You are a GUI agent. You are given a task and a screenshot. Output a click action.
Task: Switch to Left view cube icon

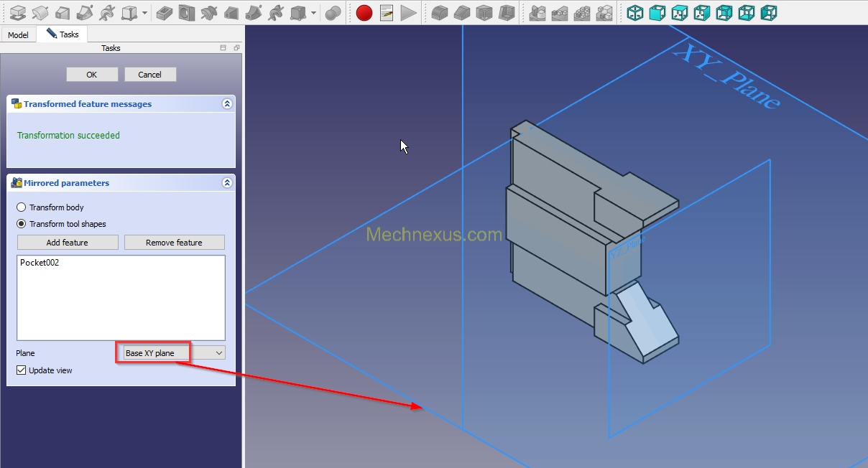(769, 12)
